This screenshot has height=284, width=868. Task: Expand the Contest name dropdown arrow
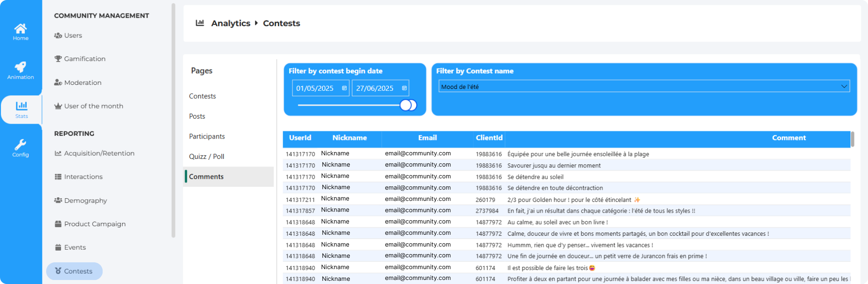[x=844, y=87]
